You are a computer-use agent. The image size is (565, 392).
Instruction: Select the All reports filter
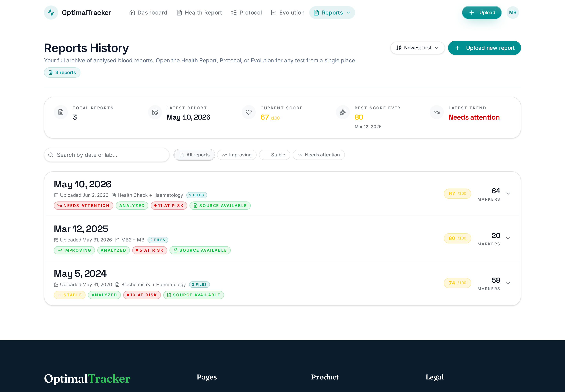tap(194, 155)
